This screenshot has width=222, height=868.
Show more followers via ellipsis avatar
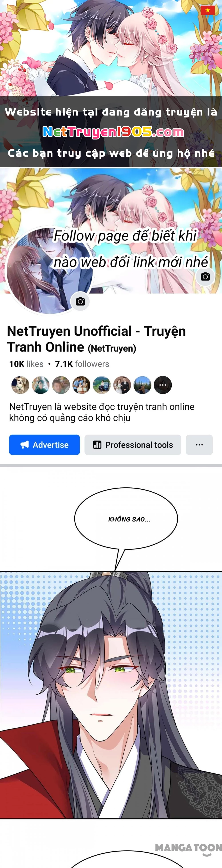click(163, 385)
